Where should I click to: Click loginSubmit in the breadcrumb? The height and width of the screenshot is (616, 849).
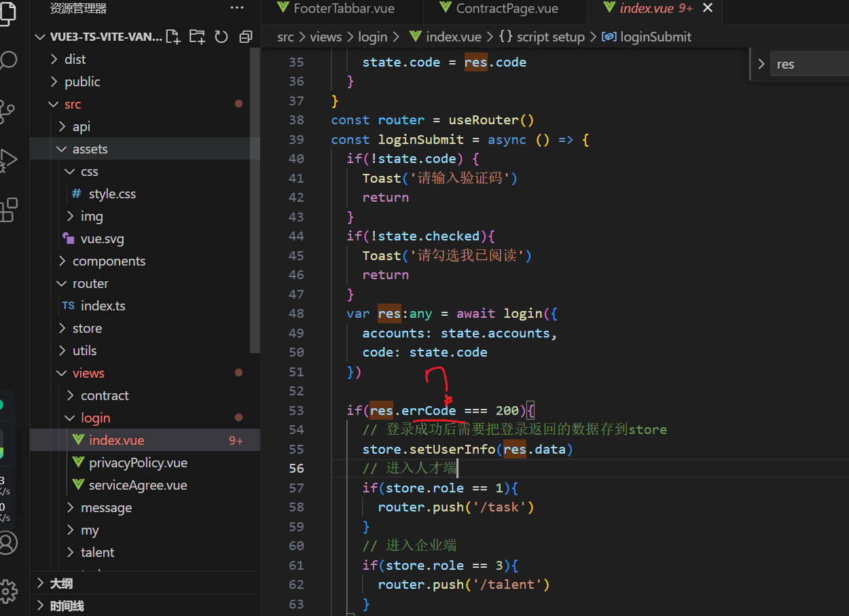(655, 37)
